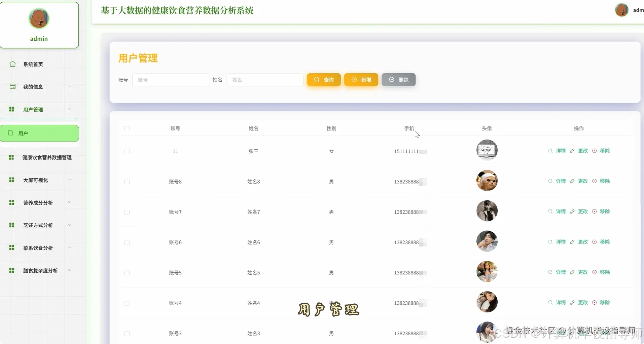Click the avatar thumbnail for 账号4
644x344 pixels.
coord(487,302)
